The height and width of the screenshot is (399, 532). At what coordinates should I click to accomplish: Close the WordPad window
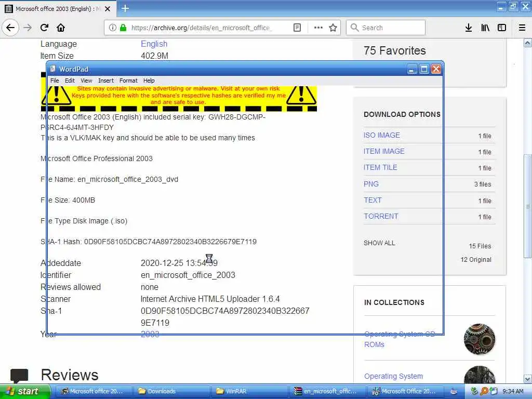[x=436, y=69]
